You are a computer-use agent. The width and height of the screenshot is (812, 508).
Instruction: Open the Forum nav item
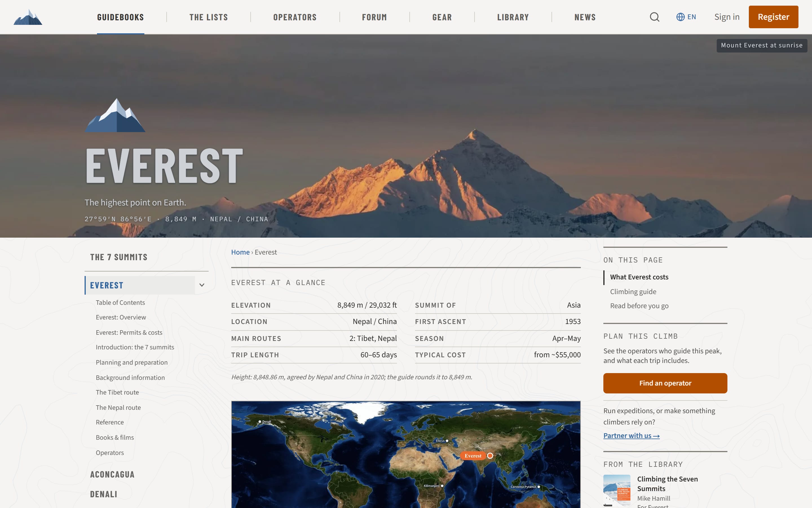(x=374, y=17)
